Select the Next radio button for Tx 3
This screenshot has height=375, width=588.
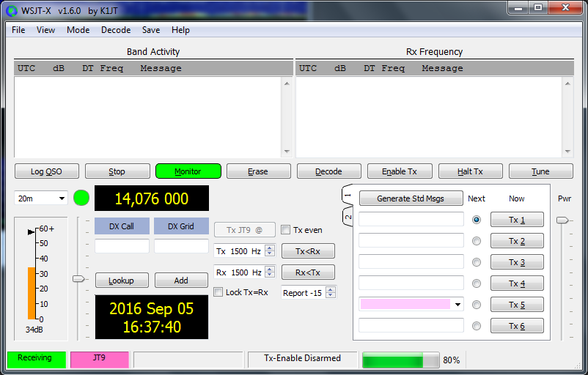coord(477,262)
